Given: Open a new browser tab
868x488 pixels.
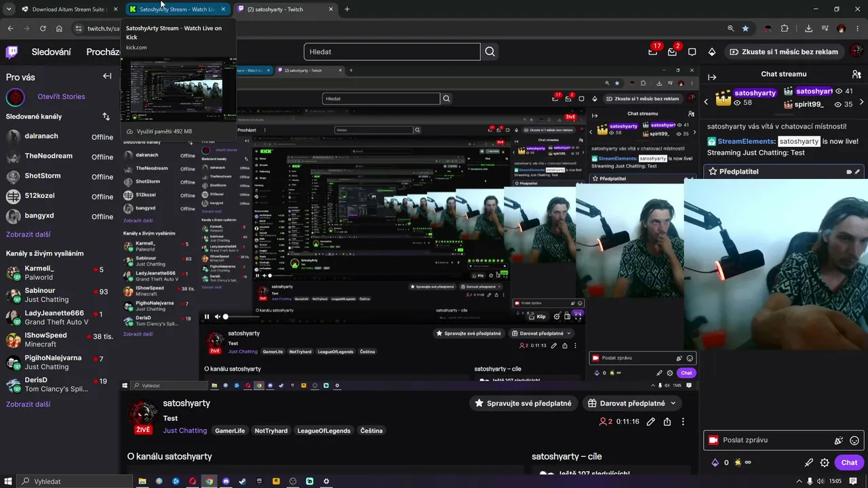Looking at the screenshot, I should (347, 9).
